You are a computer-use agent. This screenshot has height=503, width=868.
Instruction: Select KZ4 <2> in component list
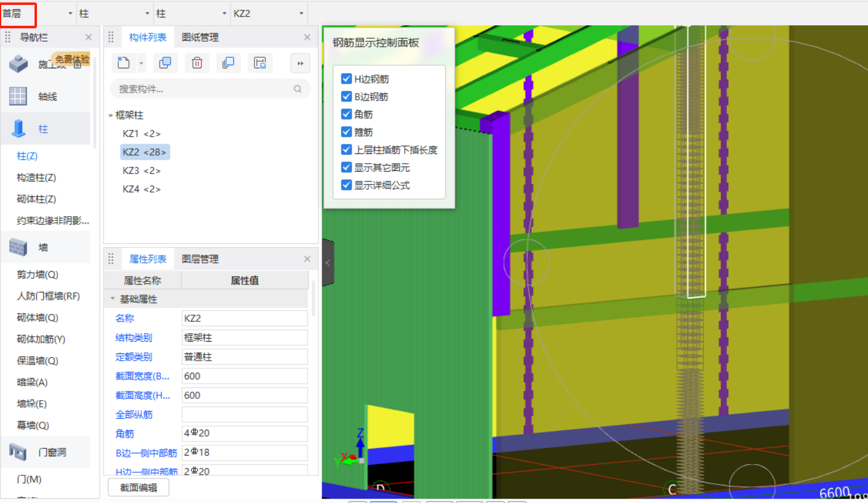(142, 189)
